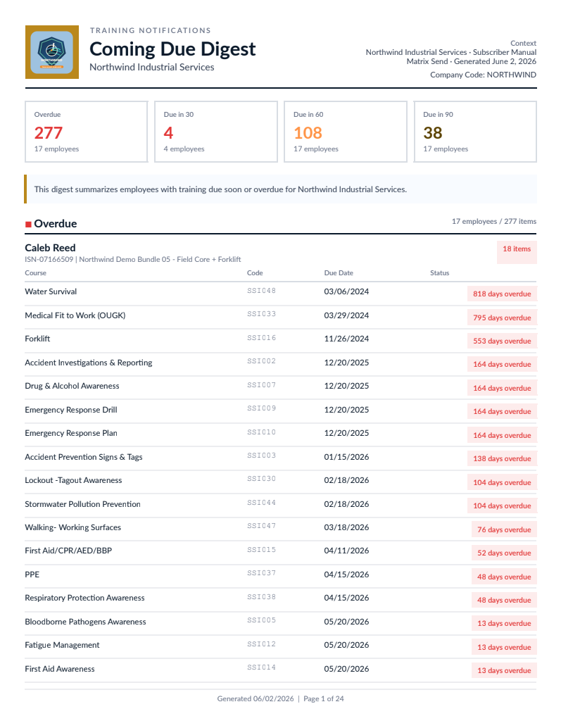Click the Due Date column header
This screenshot has height=728, width=561.
tap(339, 273)
